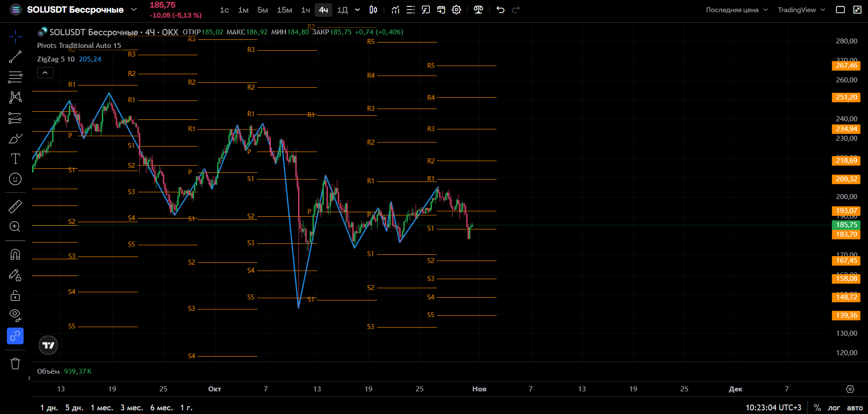The width and height of the screenshot is (868, 414).
Task: Toggle hide all drawings eye icon
Action: pos(15,316)
